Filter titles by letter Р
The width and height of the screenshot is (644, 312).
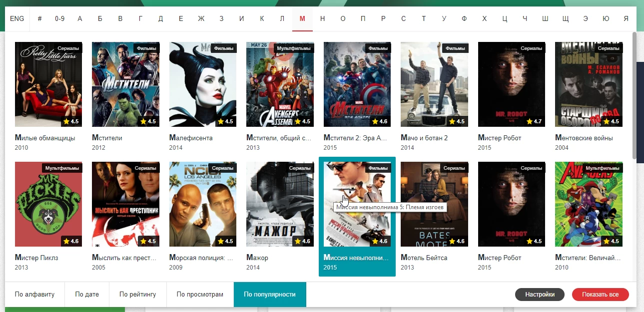(383, 19)
